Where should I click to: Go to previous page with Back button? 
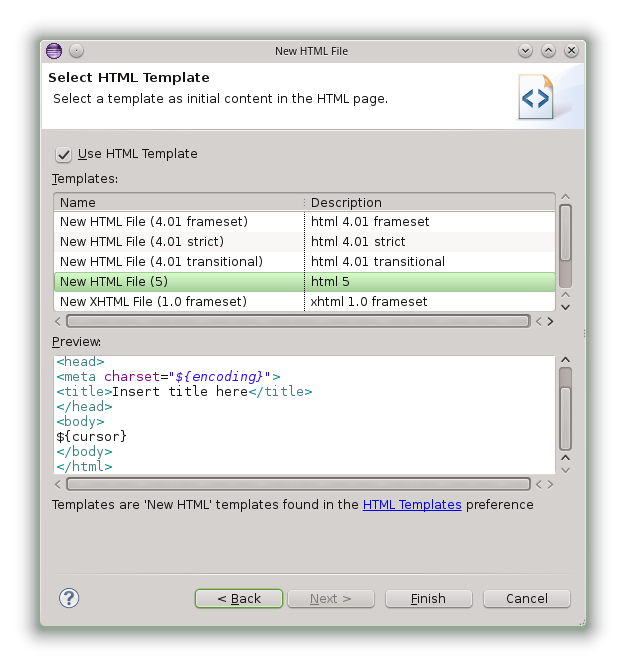pyautogui.click(x=239, y=598)
